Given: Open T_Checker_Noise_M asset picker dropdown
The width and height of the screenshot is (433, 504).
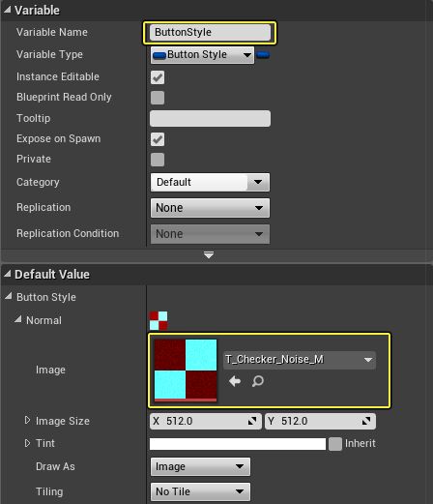Looking at the screenshot, I should pos(300,360).
